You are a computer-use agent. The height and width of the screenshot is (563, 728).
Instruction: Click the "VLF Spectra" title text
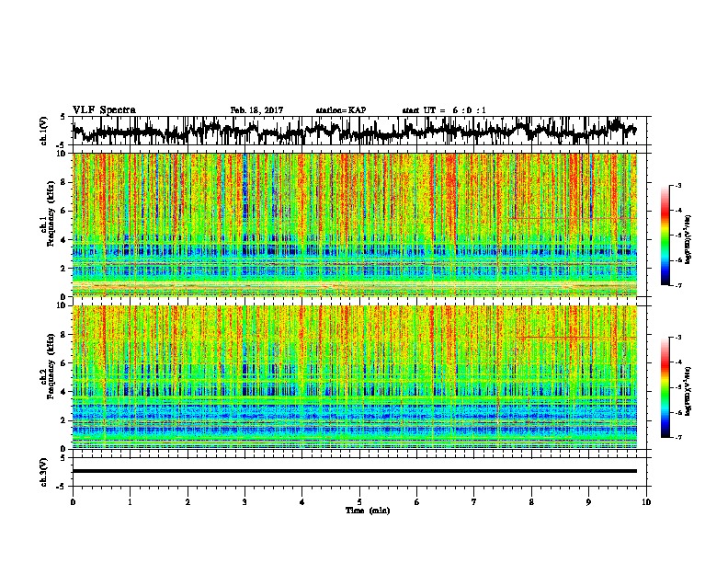point(104,110)
